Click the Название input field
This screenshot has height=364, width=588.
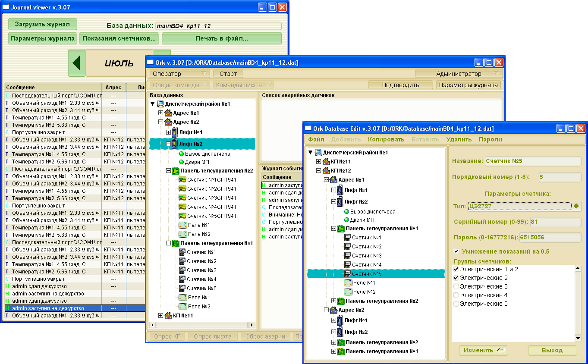533,161
